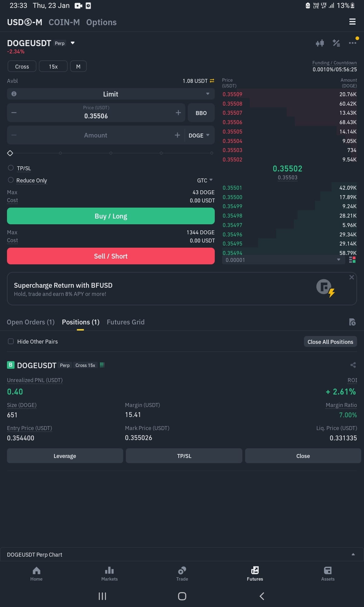The height and width of the screenshot is (607, 364).
Task: Tap the Android home button
Action: tap(182, 596)
